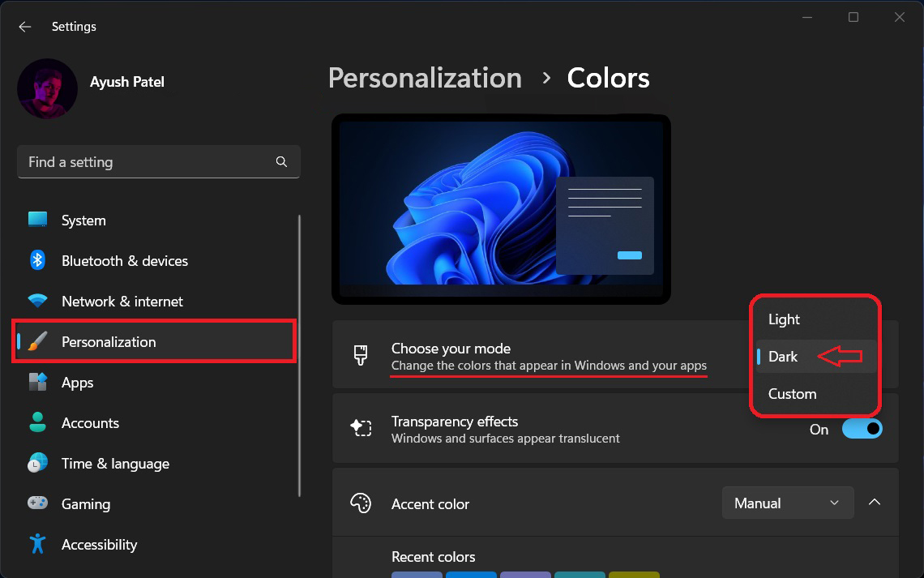Viewport: 924px width, 578px height.
Task: Turn off Transparency effects toggle
Action: point(862,429)
